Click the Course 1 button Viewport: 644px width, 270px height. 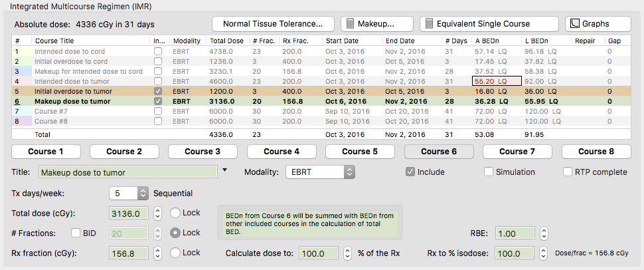click(50, 152)
